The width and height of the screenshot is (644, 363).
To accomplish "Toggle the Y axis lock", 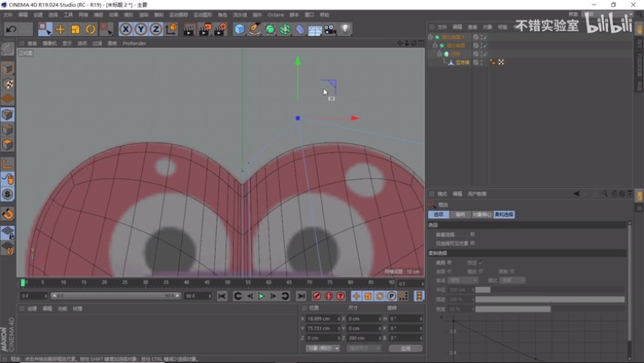I will coord(141,29).
